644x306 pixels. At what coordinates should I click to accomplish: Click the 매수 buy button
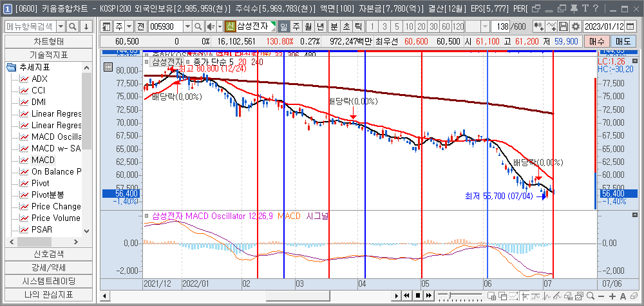click(597, 41)
